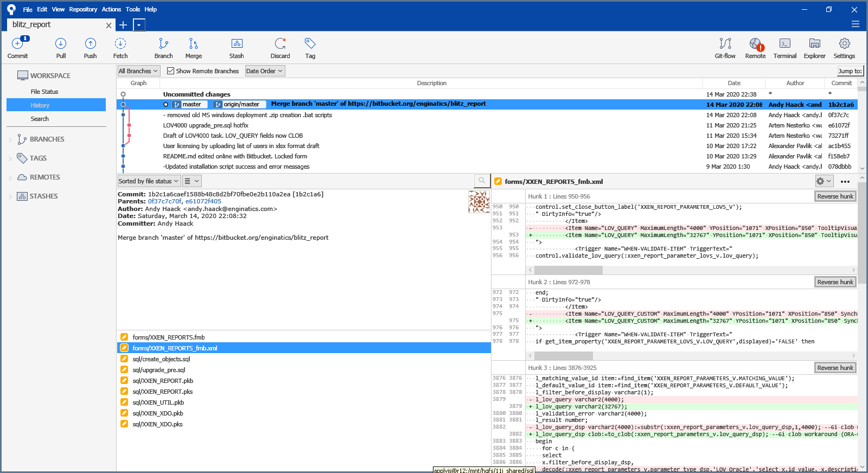Expand the BRANCHES section
This screenshot has height=473, width=868.
point(10,139)
